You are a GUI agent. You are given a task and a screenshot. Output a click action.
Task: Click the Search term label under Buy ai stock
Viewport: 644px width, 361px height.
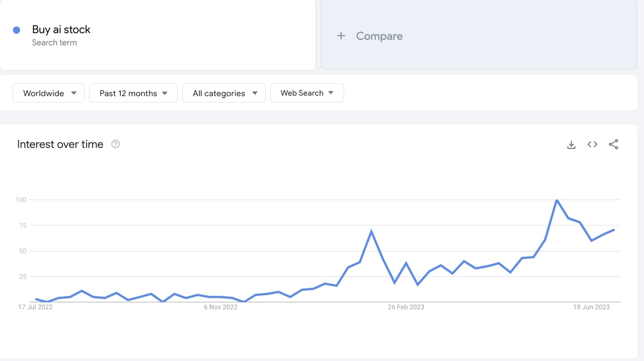pyautogui.click(x=54, y=43)
